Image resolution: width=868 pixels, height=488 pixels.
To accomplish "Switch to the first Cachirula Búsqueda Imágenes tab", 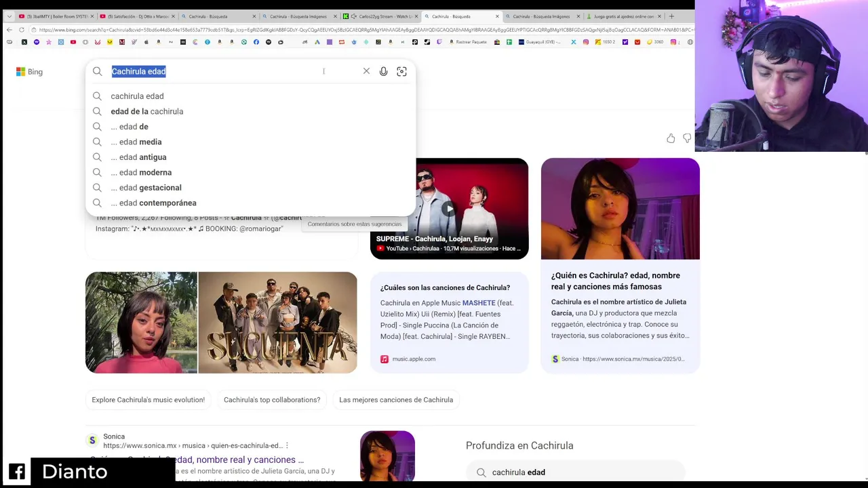I will [x=299, y=16].
